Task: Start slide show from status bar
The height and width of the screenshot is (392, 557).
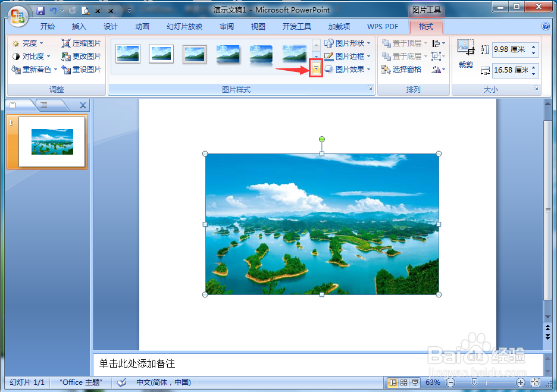Action: pyautogui.click(x=415, y=382)
